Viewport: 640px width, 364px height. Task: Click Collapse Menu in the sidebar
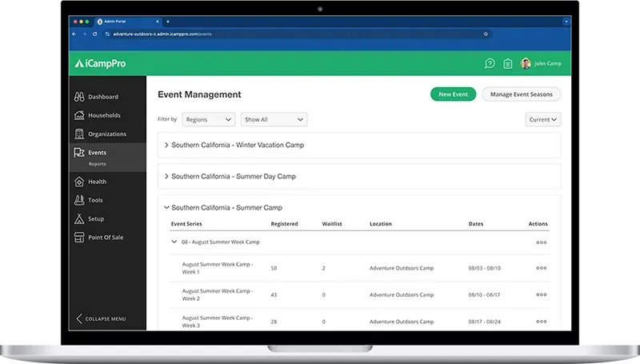102,318
